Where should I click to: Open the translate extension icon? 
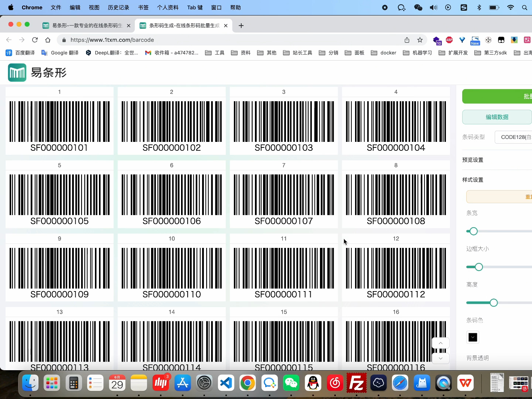click(527, 40)
